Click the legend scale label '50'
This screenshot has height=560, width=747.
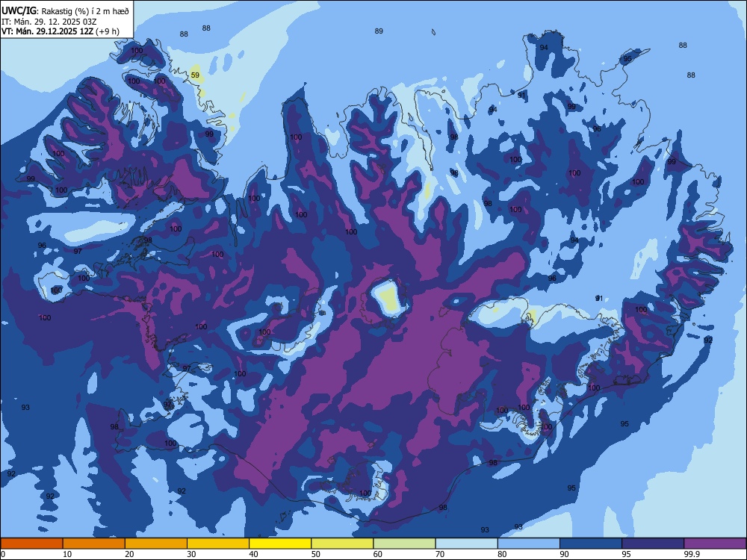tap(316, 554)
